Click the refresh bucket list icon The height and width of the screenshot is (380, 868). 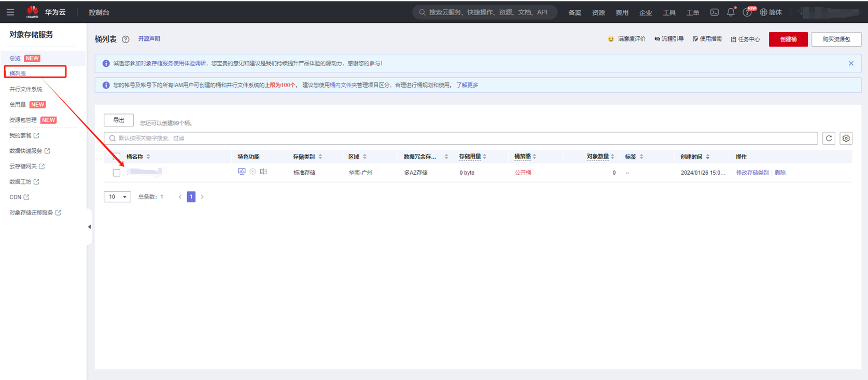[x=829, y=138]
